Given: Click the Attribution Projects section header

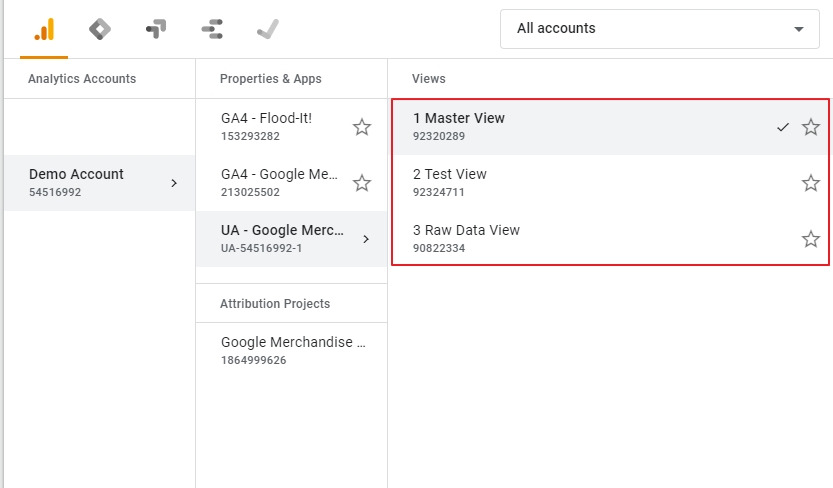Looking at the screenshot, I should pos(275,304).
